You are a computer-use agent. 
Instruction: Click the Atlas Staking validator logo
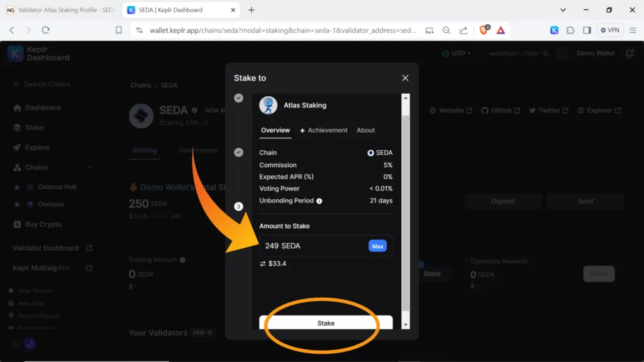[269, 106]
